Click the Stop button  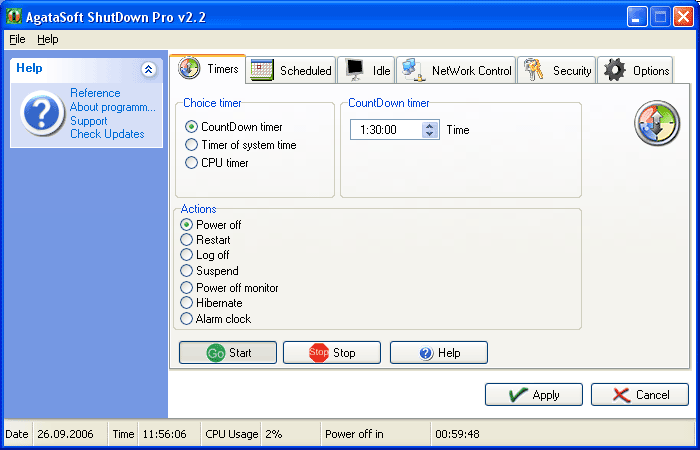coord(332,353)
